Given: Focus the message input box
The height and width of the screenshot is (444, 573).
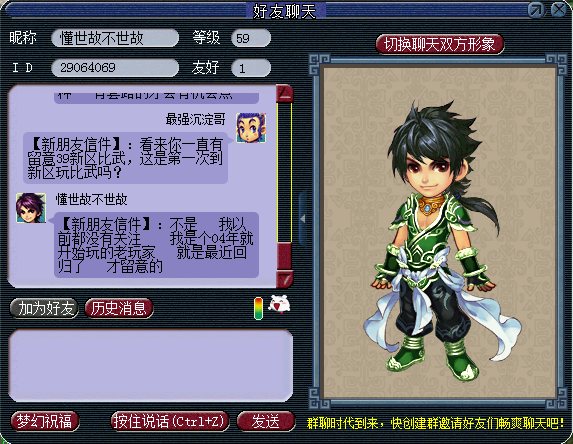Looking at the screenshot, I should [151, 365].
